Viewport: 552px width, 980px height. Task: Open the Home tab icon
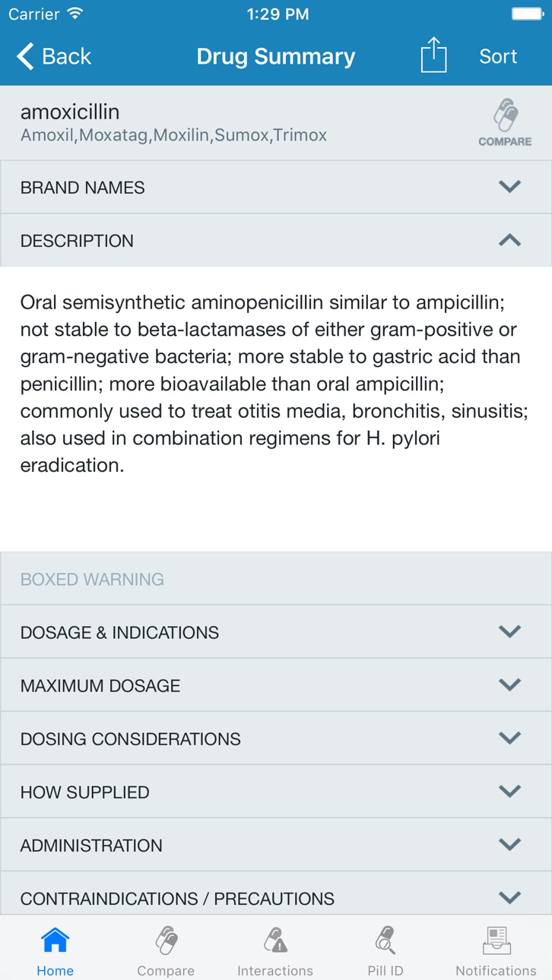click(x=56, y=940)
